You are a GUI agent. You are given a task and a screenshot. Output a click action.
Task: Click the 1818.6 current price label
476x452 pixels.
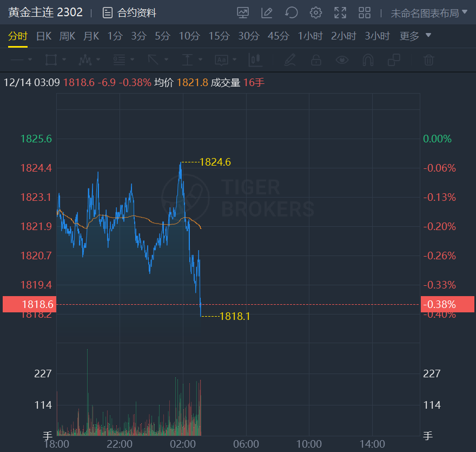[29, 304]
